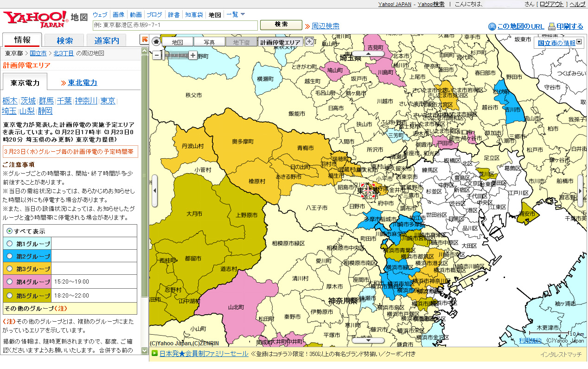Viewport: 588px width, 369px height.
Task: Open the 静岡 prefecture link
Action: (x=45, y=111)
